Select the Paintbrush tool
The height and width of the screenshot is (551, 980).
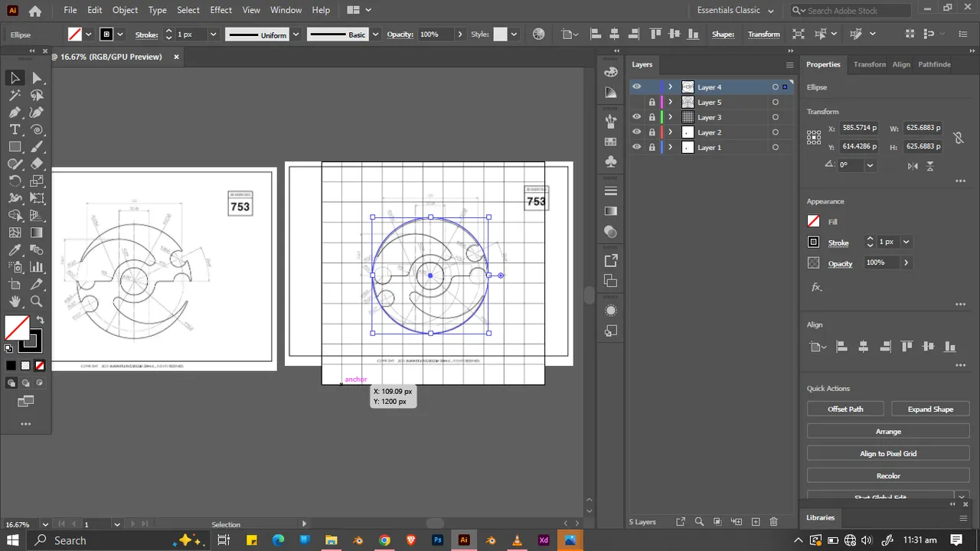coord(37,147)
